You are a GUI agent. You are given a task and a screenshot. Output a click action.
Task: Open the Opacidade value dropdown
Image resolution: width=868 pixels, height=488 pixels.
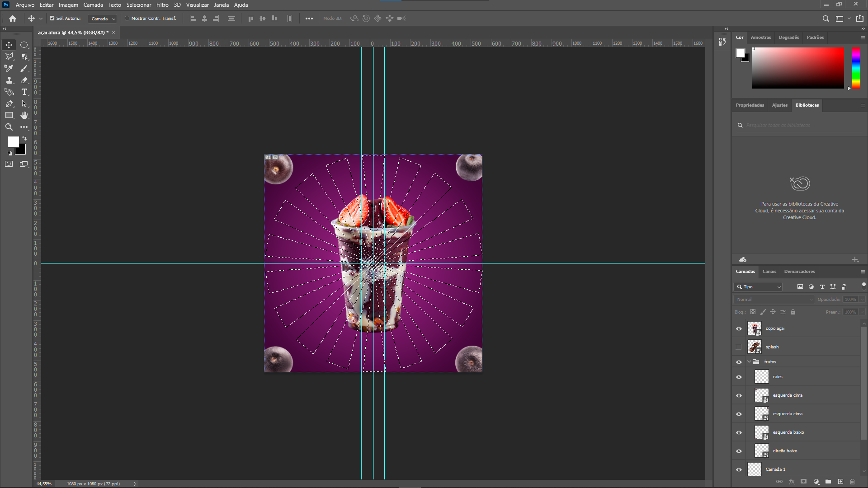[x=862, y=300]
